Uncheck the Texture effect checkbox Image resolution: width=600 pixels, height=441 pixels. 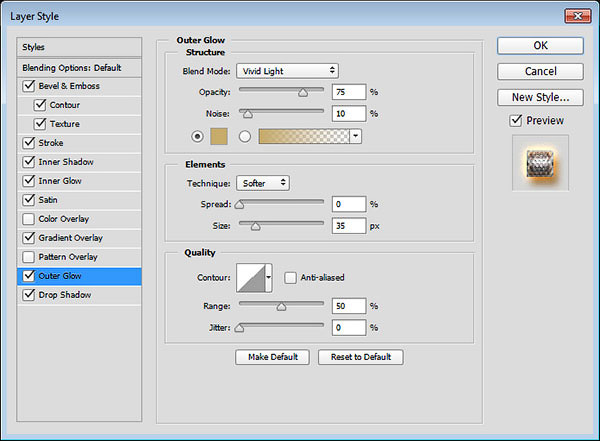pos(40,124)
